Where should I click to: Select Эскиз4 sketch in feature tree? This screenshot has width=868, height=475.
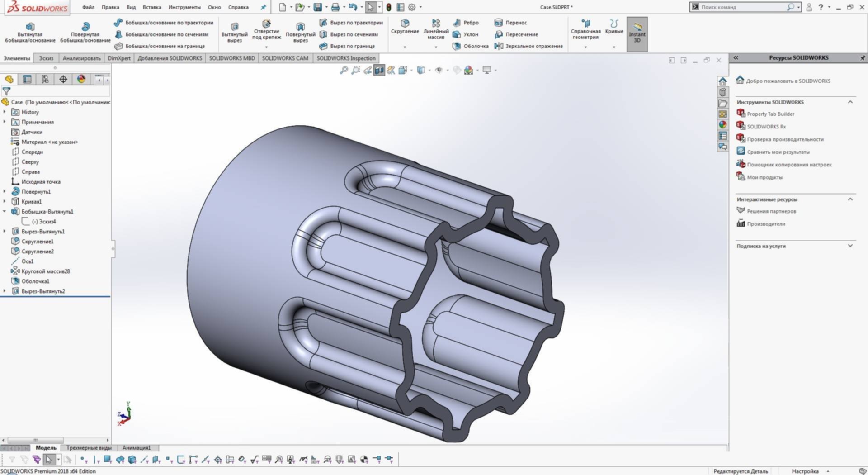(44, 221)
